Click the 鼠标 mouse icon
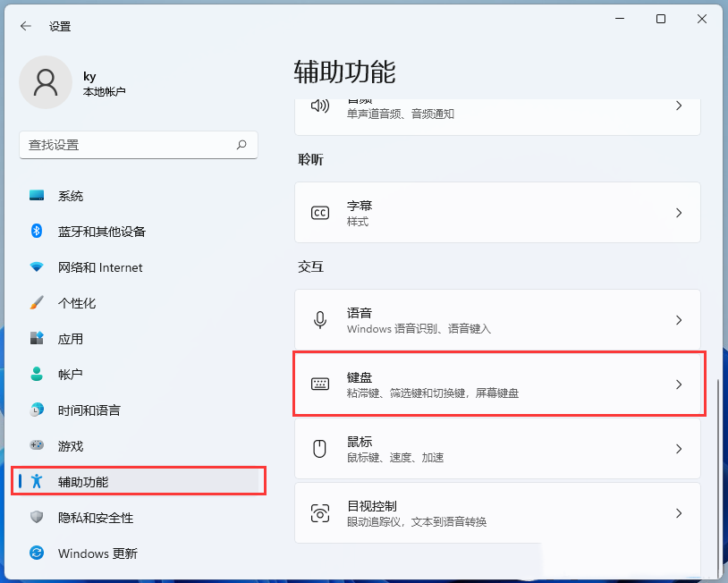The height and width of the screenshot is (583, 728). (319, 448)
